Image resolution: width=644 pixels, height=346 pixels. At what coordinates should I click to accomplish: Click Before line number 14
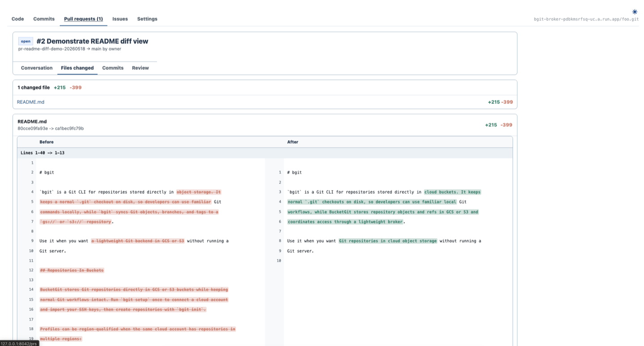coord(31,290)
